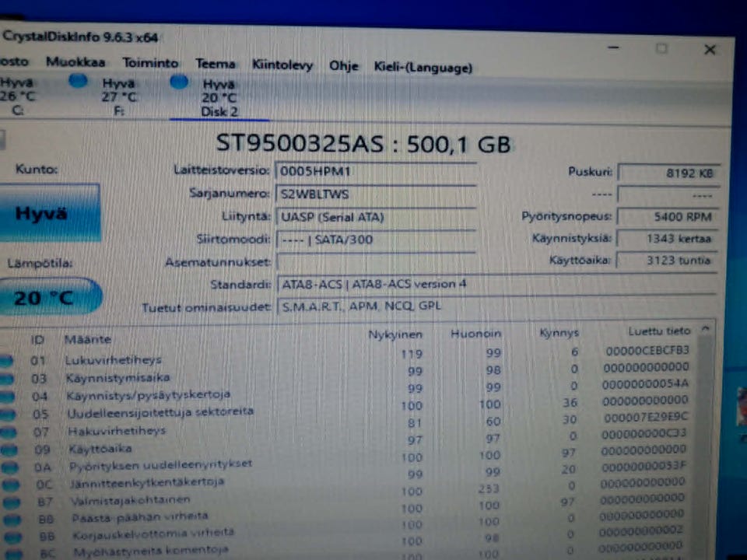747x560 pixels.
Task: Select the C: drive tab
Action: click(18, 96)
